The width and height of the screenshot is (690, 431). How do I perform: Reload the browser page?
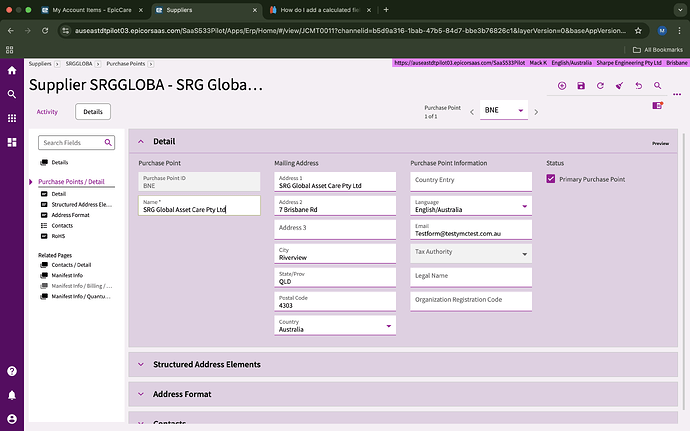(45, 30)
